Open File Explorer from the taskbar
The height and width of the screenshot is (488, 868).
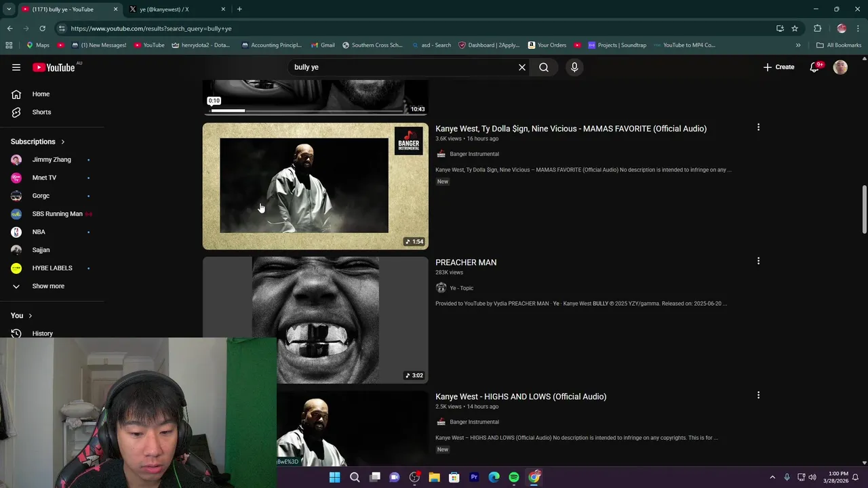click(x=434, y=477)
